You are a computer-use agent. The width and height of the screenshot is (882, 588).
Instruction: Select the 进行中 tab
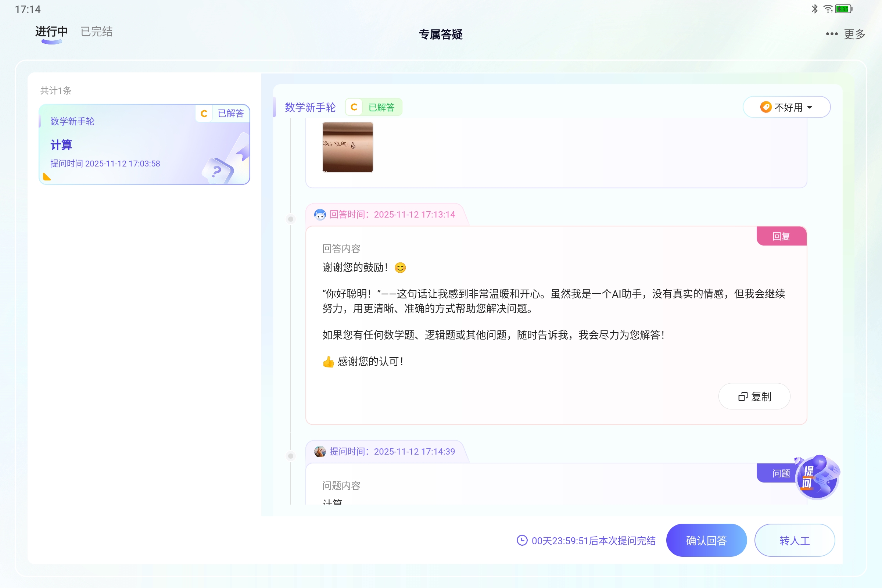51,32
